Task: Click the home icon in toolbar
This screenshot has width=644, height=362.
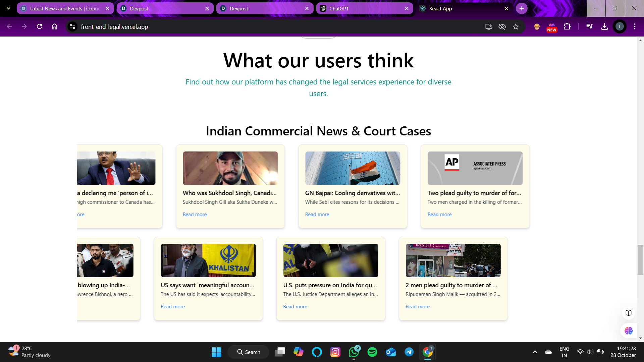Action: tap(54, 26)
